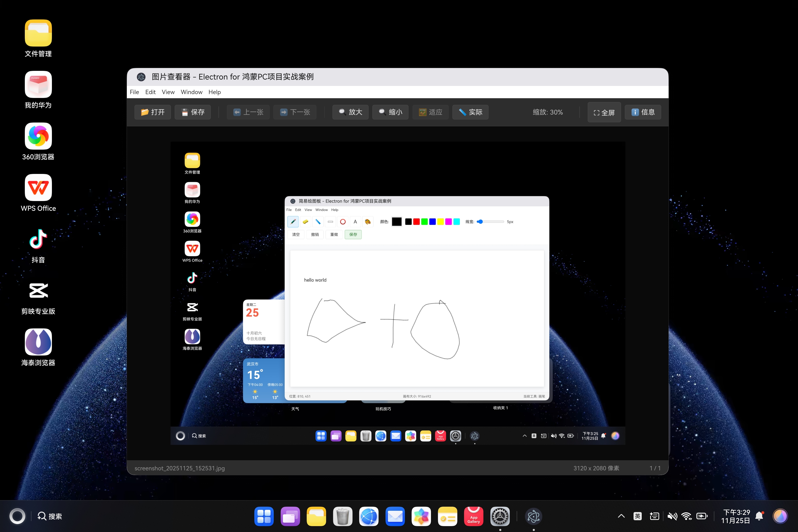Open the 海泰浏览器 desktop shortcut
The height and width of the screenshot is (532, 798).
38,342
